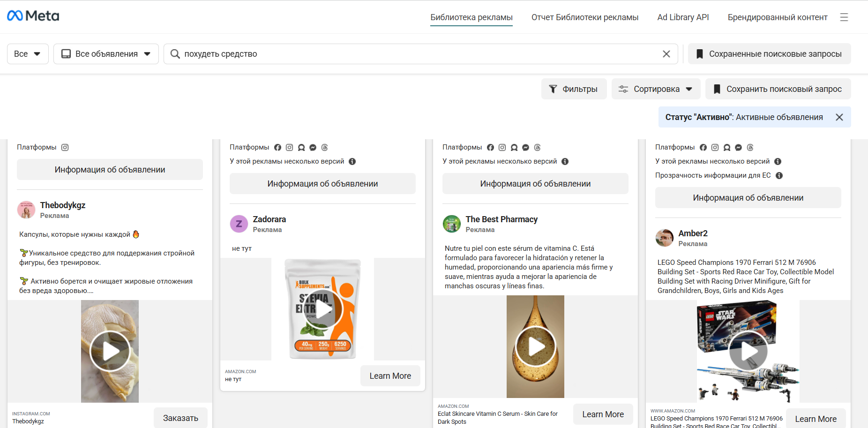This screenshot has height=428, width=868.
Task: Remove the Active status filter chip
Action: (x=839, y=117)
